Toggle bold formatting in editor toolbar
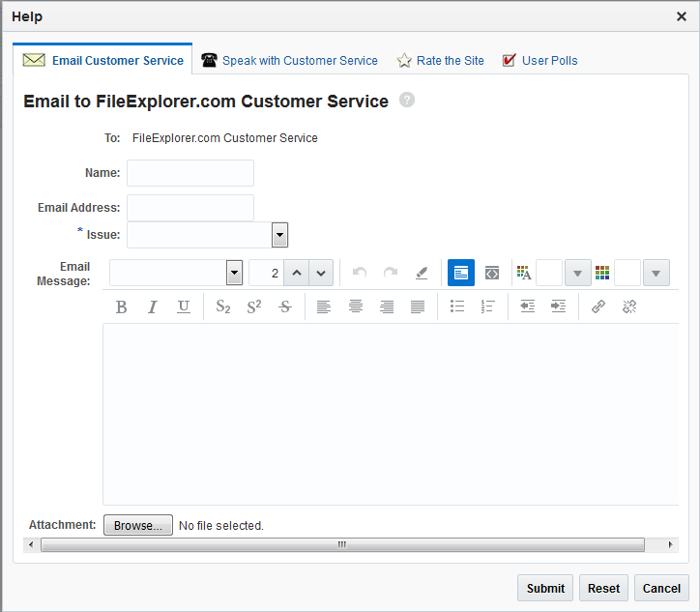The image size is (700, 612). (x=121, y=306)
